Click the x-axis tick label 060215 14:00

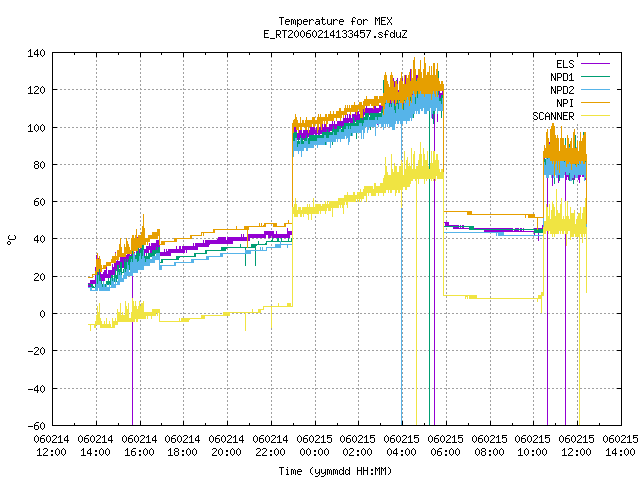pyautogui.click(x=620, y=446)
